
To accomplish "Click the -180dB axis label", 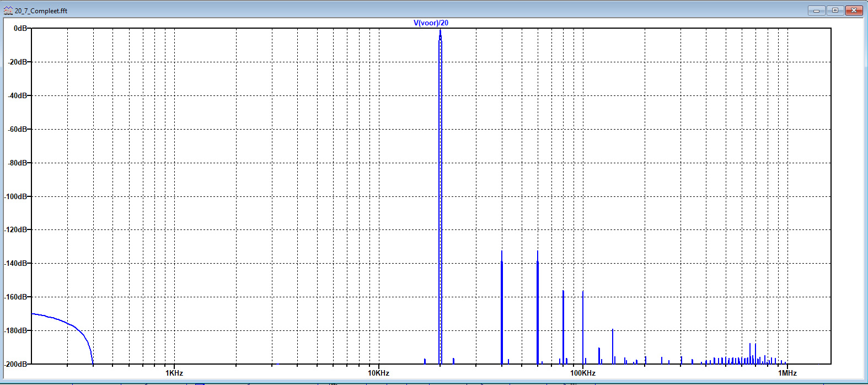I will coord(15,330).
